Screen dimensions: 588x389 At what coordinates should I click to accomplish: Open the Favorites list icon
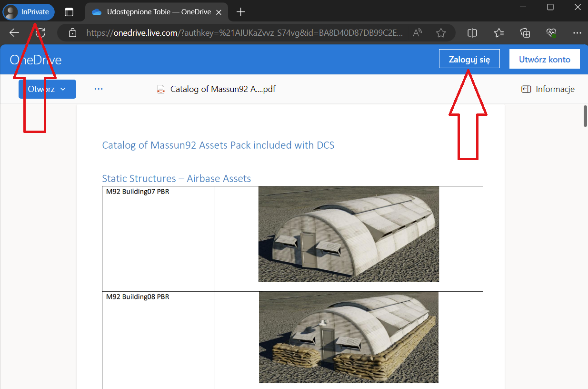click(x=498, y=32)
